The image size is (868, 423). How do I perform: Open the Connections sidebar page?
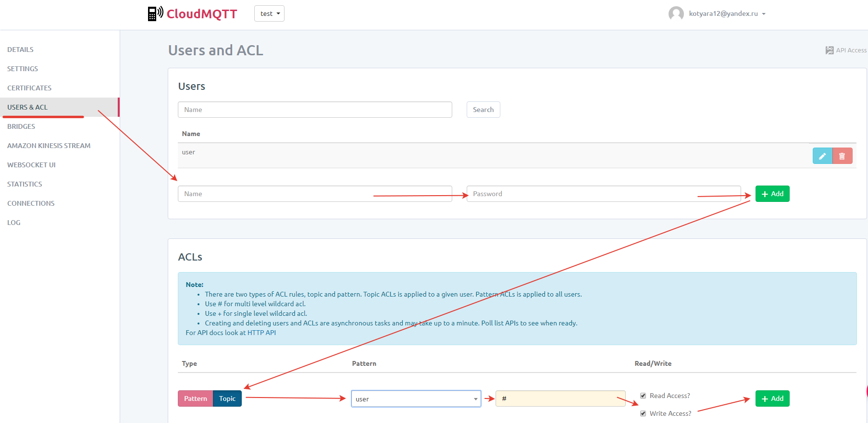coord(31,203)
